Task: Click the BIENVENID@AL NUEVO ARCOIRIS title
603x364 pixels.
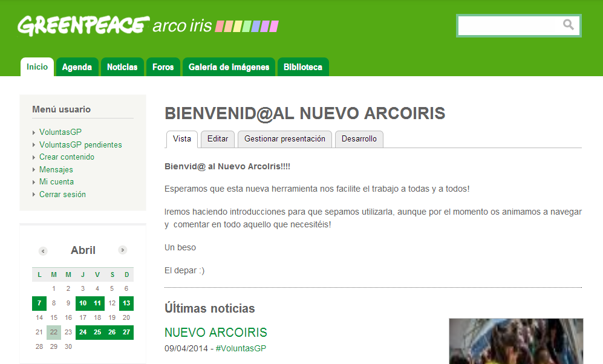Action: pyautogui.click(x=305, y=114)
